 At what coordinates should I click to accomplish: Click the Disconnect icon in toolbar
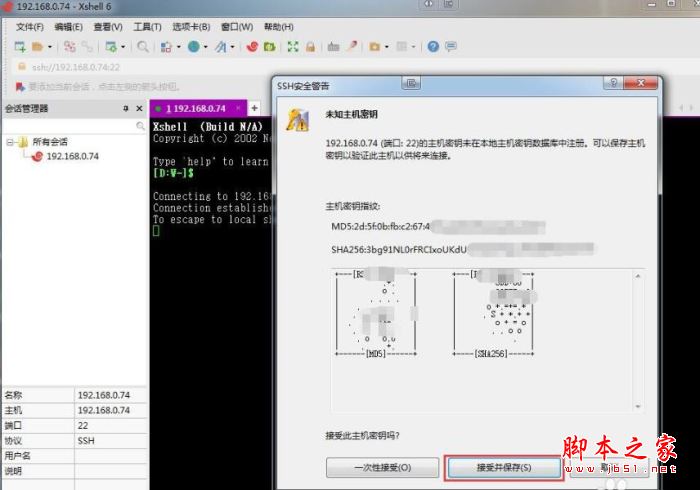point(87,46)
